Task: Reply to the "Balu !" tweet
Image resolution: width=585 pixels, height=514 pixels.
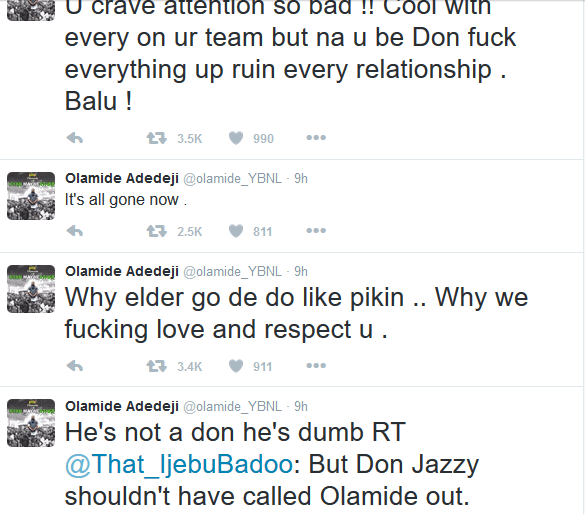Action: point(75,138)
